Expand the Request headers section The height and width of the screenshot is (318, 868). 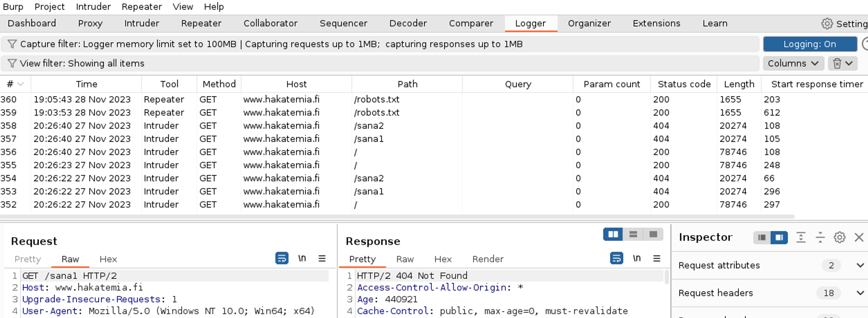pyautogui.click(x=860, y=293)
